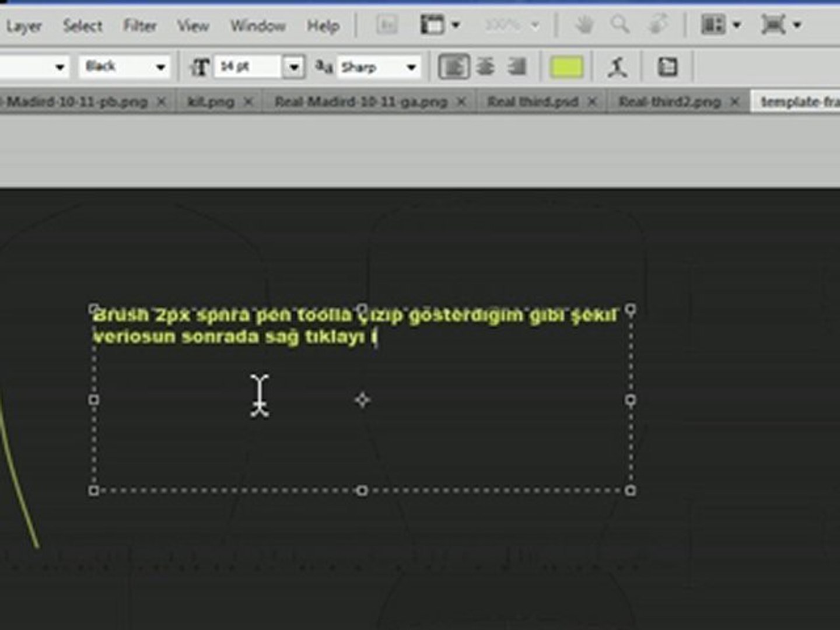The width and height of the screenshot is (840, 630).
Task: Close the Real-Madird-10-11-ga.png tab
Action: pyautogui.click(x=461, y=102)
